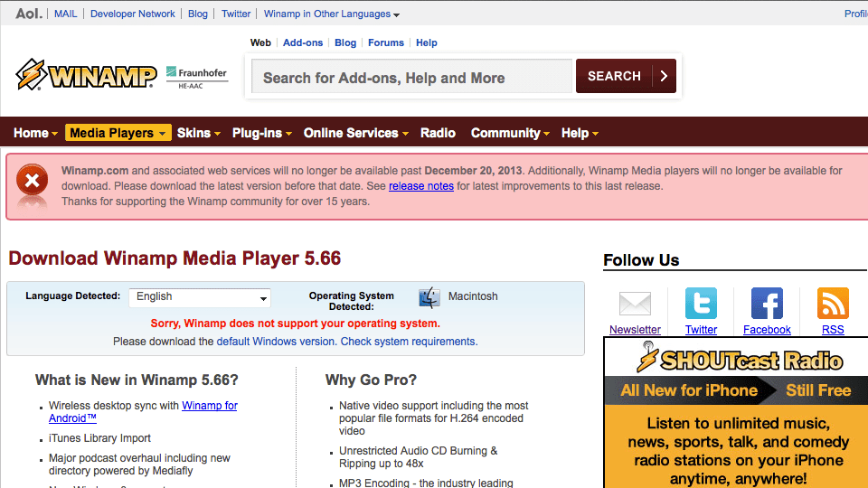The width and height of the screenshot is (868, 488).
Task: Click the Newsletter envelope icon
Action: [x=635, y=304]
